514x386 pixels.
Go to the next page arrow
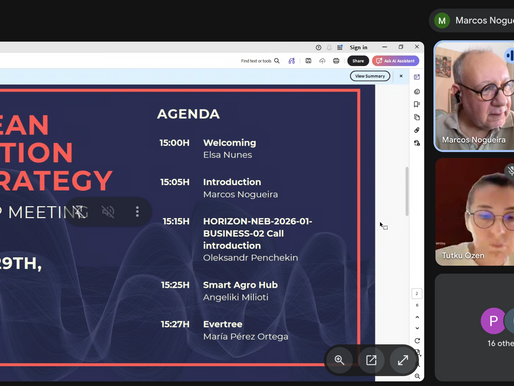(417, 328)
